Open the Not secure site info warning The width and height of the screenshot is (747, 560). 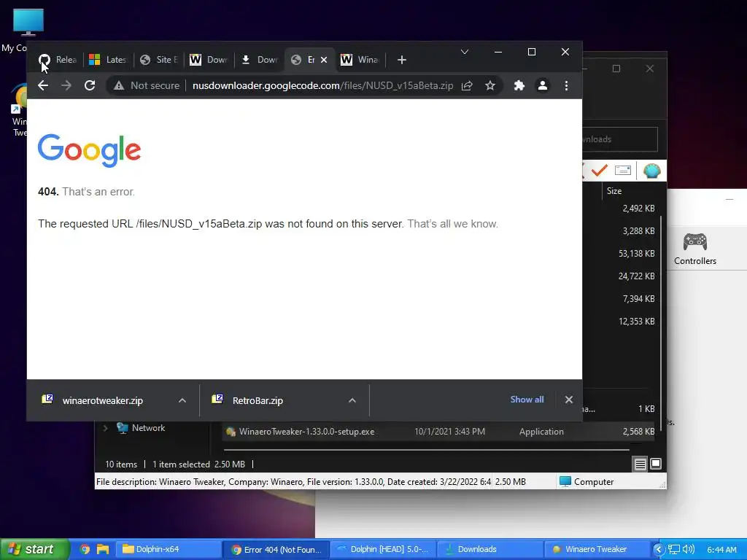click(x=147, y=85)
